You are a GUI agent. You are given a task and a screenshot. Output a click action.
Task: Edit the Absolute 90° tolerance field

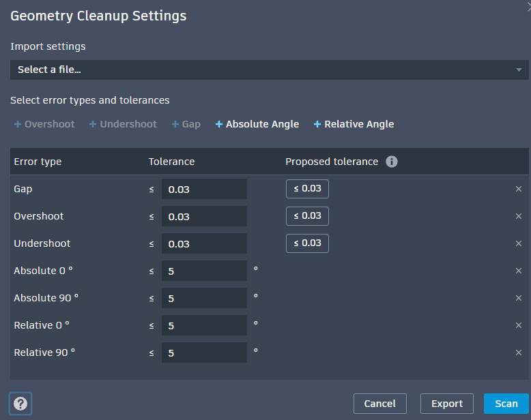(204, 298)
